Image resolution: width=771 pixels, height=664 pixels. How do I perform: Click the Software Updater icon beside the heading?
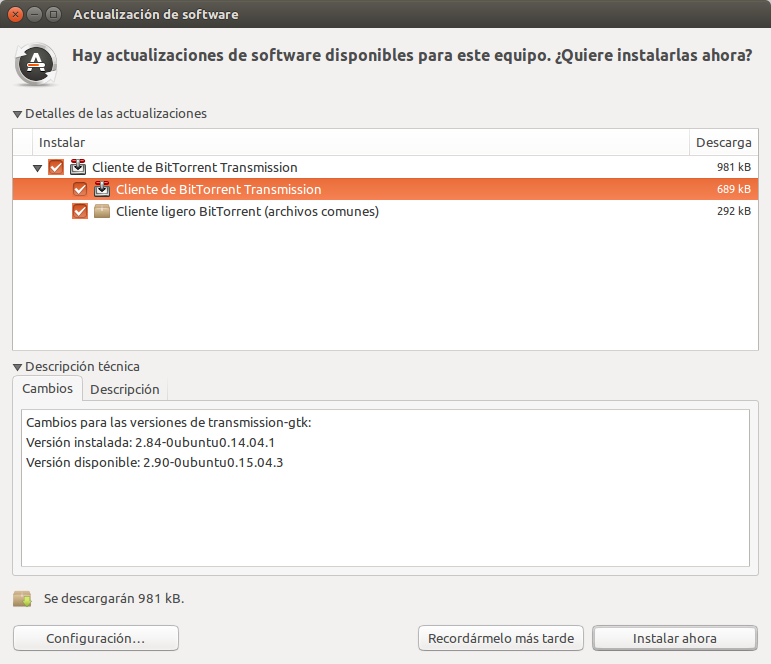coord(36,64)
